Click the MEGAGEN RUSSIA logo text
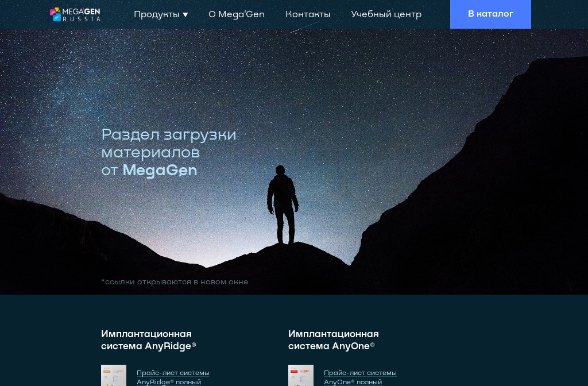 82,14
